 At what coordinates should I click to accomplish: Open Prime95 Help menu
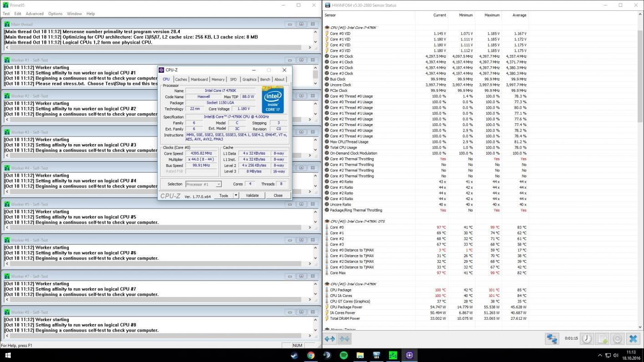(x=91, y=14)
